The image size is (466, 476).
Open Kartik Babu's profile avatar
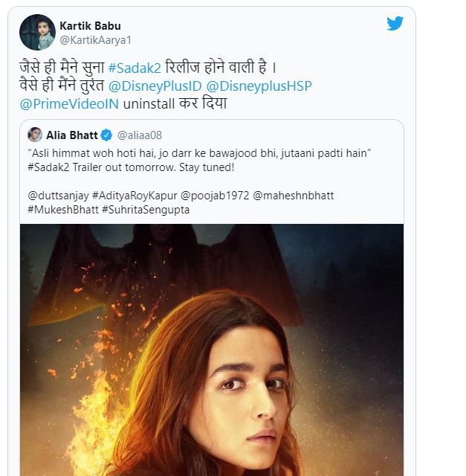tap(37, 32)
